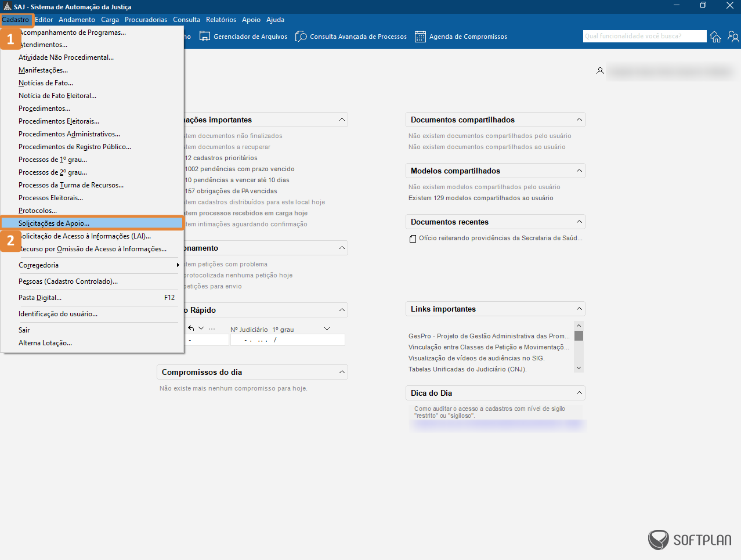Click the undo arrow in Acesso Rápido
The width and height of the screenshot is (741, 560).
pyautogui.click(x=191, y=327)
